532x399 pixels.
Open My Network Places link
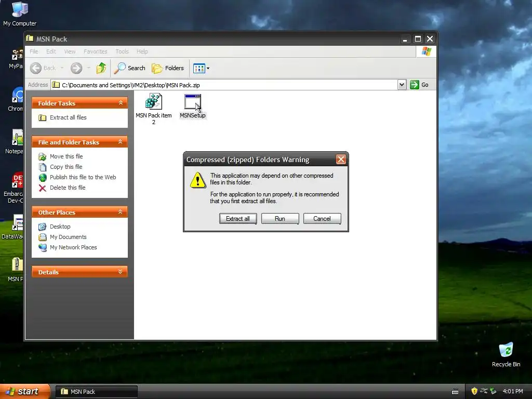tap(73, 247)
